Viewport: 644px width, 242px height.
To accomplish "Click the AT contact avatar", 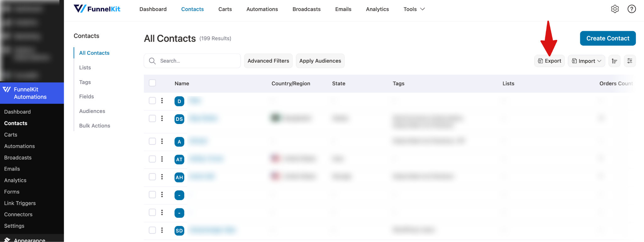I will coord(179,159).
